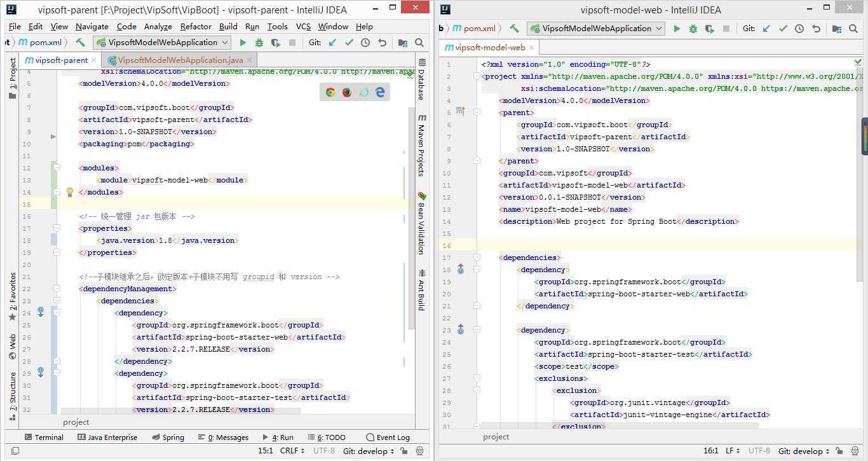Open the TODO tool window

click(x=326, y=437)
